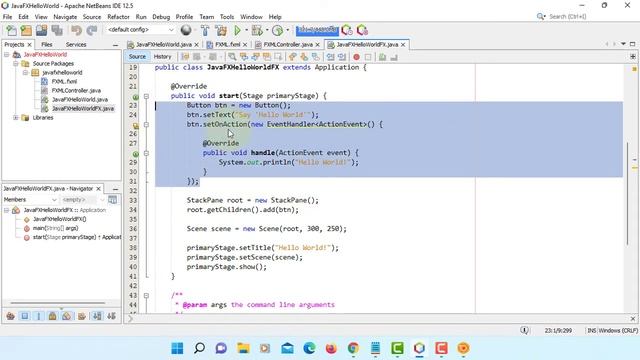Click the rightmost pink profiler icon
This screenshot has height=360, width=640.
click(362, 30)
